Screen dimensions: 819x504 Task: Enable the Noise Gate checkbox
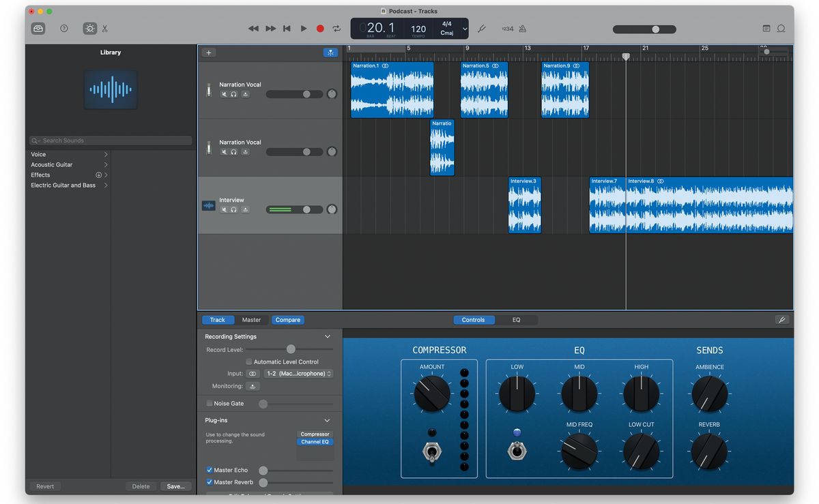(x=209, y=403)
